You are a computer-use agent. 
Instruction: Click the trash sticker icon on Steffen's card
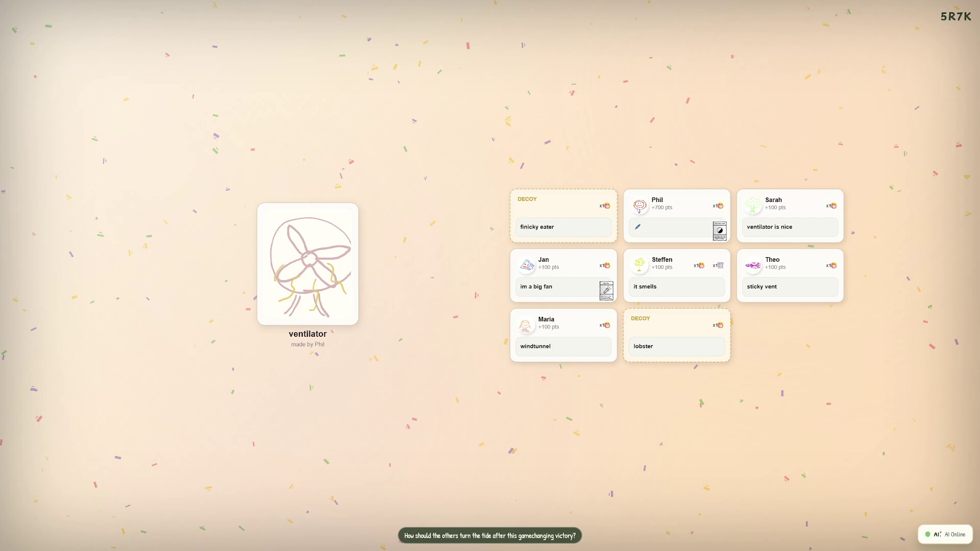coord(720,265)
